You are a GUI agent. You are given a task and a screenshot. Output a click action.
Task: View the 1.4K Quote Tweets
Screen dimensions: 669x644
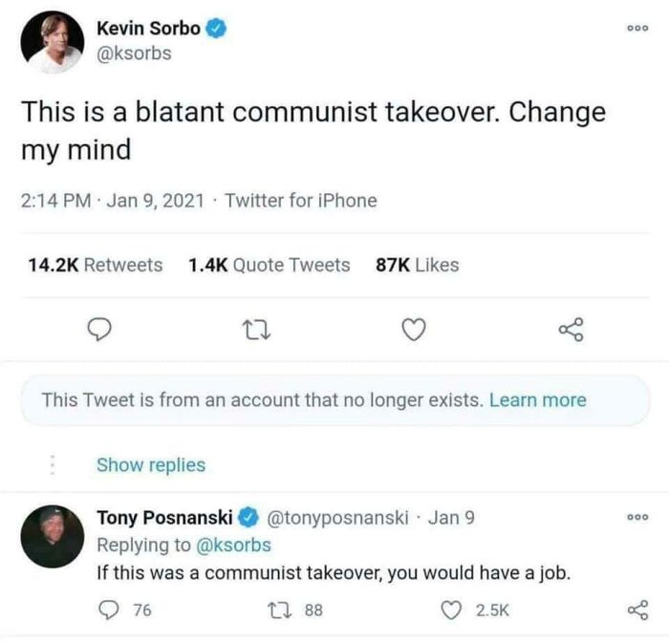click(x=270, y=266)
